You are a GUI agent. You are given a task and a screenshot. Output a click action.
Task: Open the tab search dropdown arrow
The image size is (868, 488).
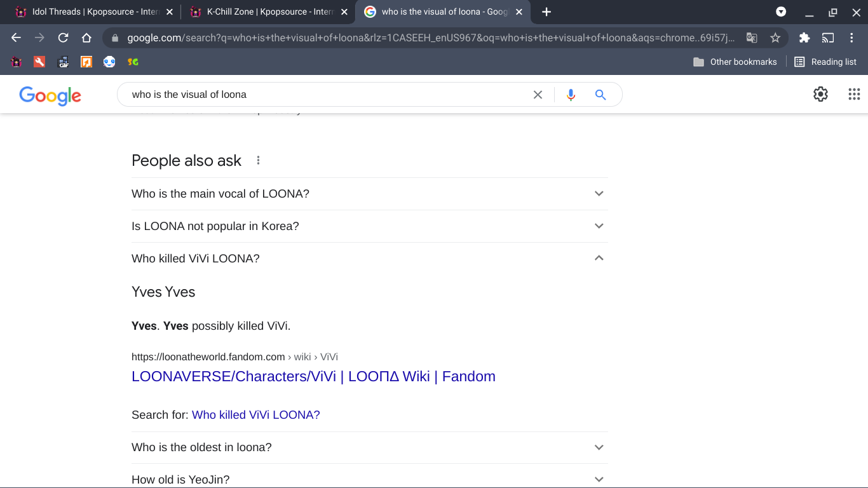[x=781, y=12]
